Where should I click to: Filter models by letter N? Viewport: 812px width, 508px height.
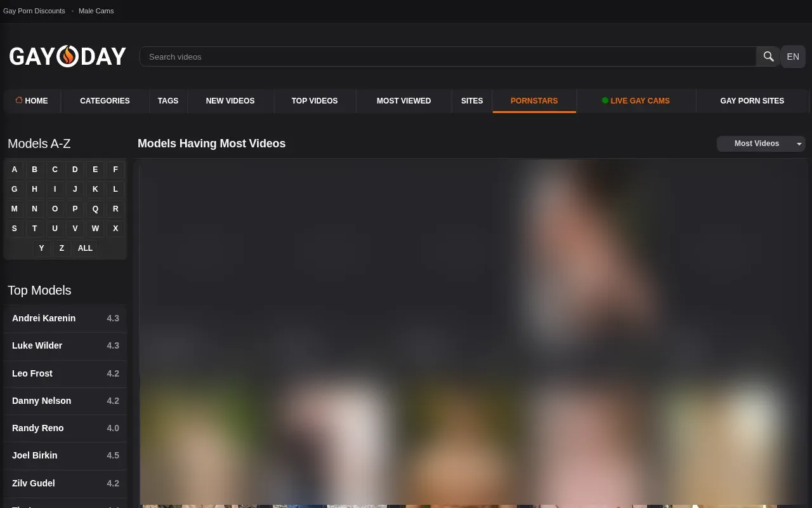tap(35, 209)
